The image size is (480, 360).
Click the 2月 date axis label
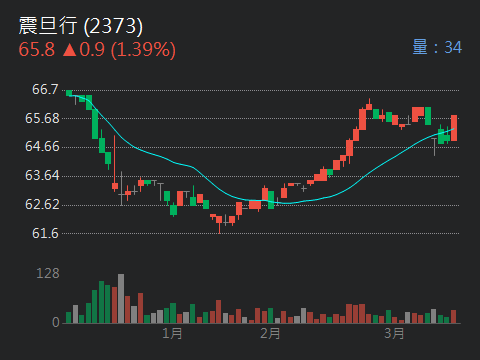point(270,333)
